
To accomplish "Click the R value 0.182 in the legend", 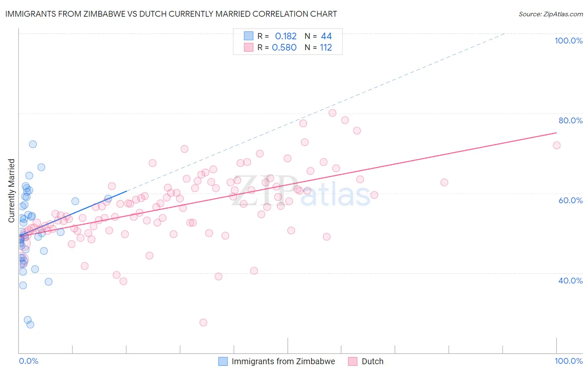I will pos(286,36).
